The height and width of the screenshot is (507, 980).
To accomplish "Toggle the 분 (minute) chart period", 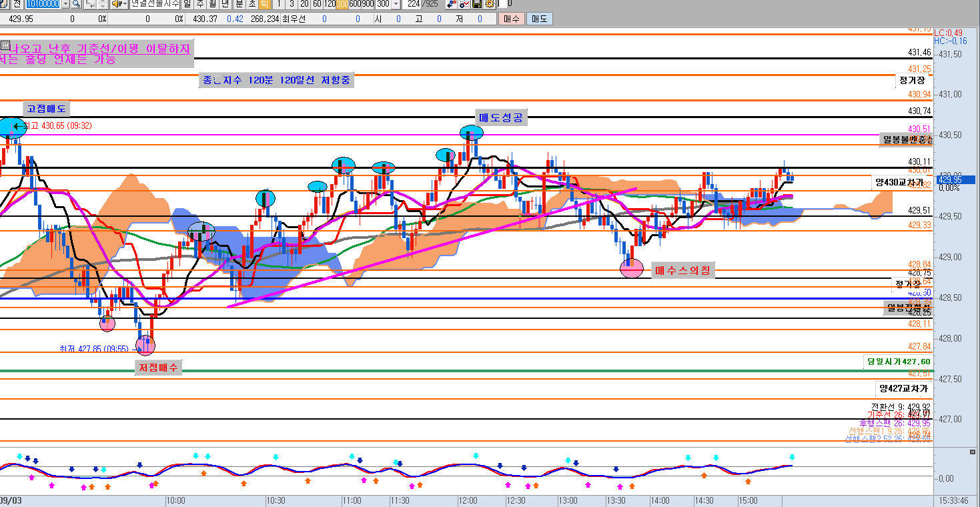I will (239, 4).
